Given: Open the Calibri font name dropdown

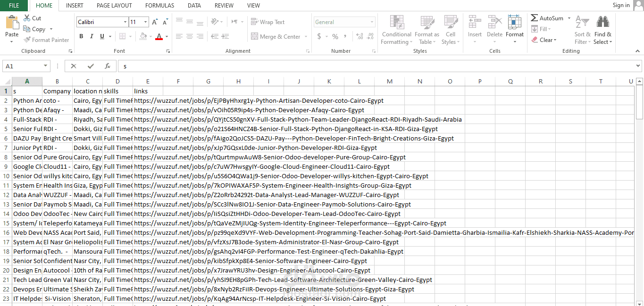Looking at the screenshot, I should point(125,22).
